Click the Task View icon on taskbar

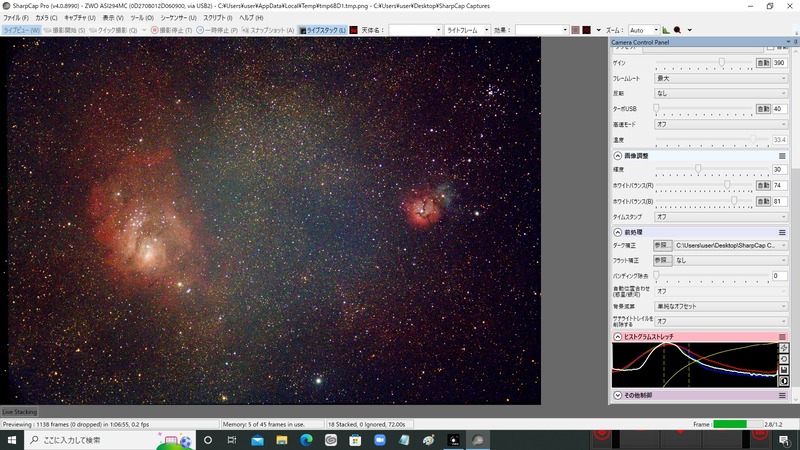232,440
